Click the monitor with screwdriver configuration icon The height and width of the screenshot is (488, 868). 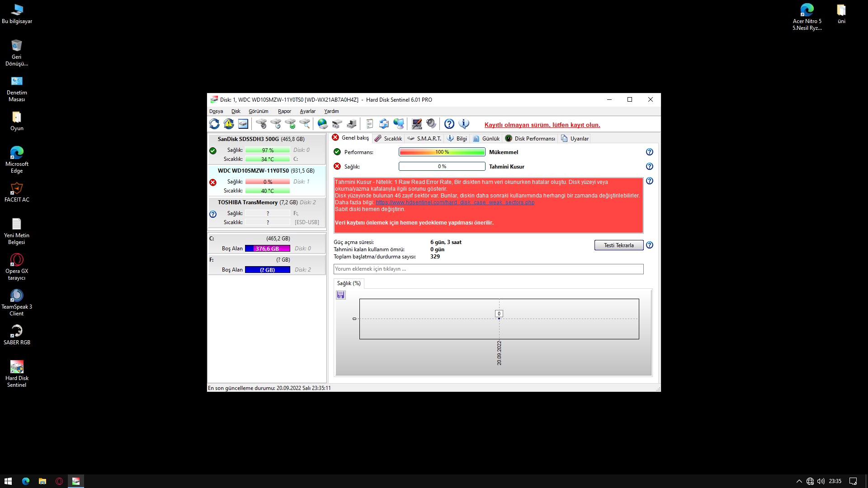click(417, 124)
